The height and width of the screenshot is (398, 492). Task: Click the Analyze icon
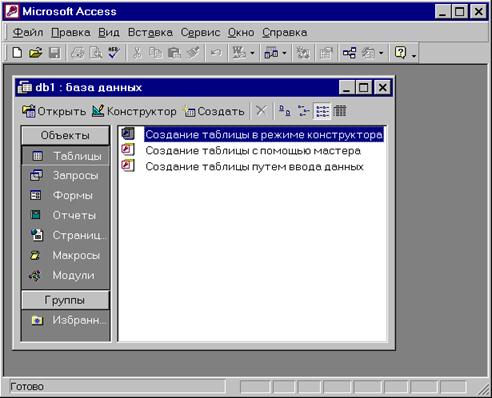(x=271, y=53)
